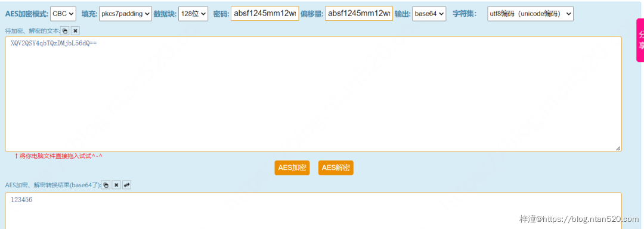
Task: Click the 数据块 label
Action: [x=165, y=14]
